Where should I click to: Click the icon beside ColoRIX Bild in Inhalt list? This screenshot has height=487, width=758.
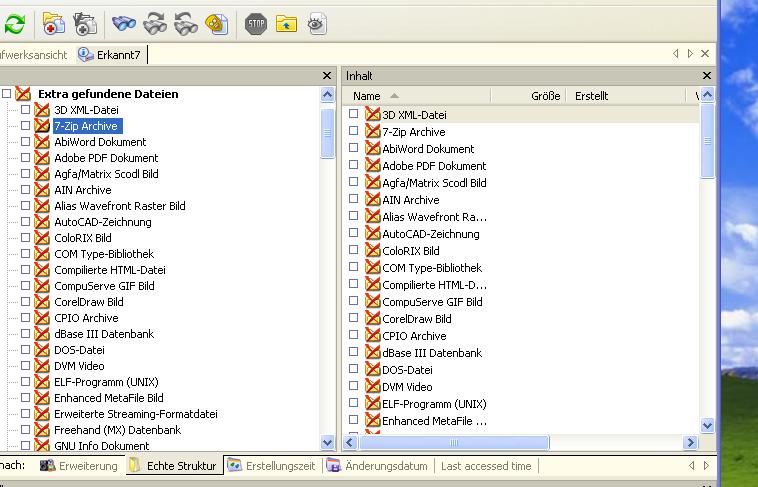tap(373, 250)
